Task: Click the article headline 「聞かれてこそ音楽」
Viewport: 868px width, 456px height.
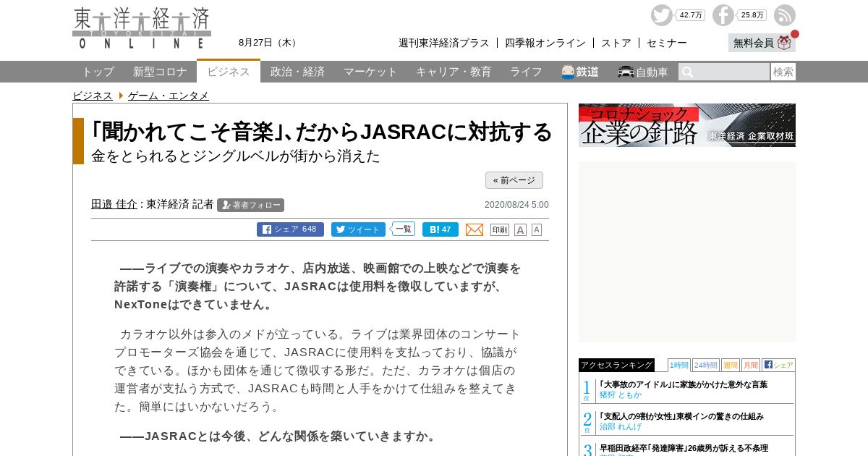Action: 322,132
